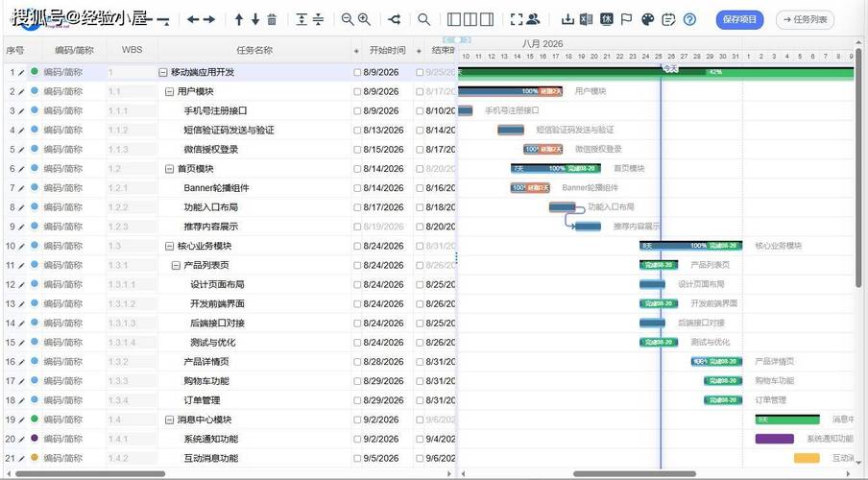Outdent task with left arrow icon
Image resolution: width=868 pixels, height=480 pixels.
(x=193, y=19)
